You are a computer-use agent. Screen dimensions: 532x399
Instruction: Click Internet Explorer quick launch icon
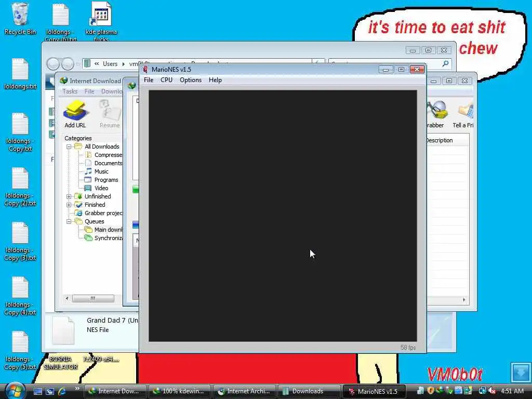coord(62,391)
